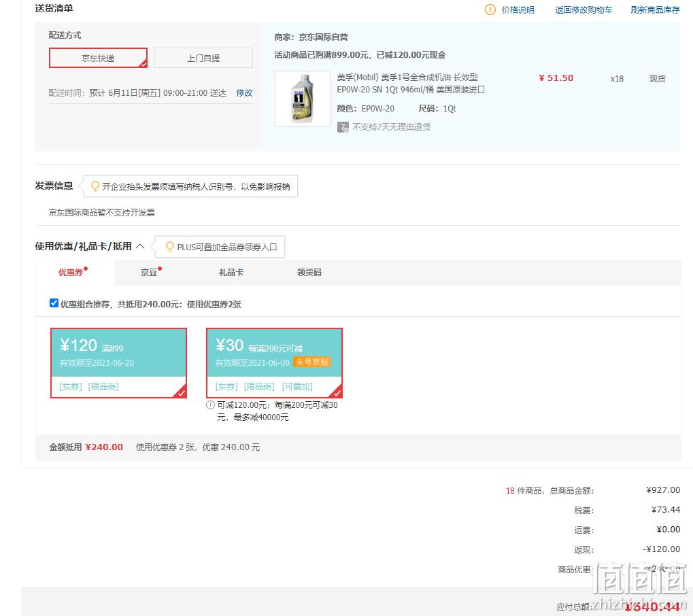Click the merchant name 京东国际自营
Viewport: 693px width, 616px height.
324,37
